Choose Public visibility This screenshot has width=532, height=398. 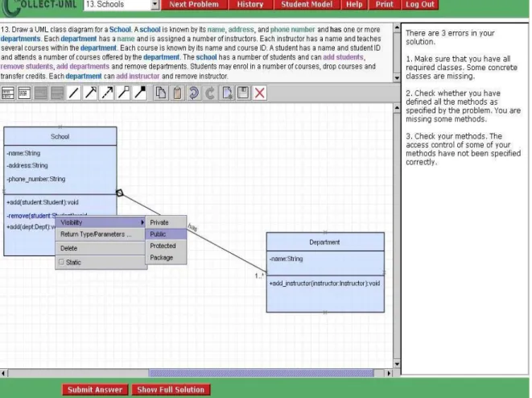point(166,234)
